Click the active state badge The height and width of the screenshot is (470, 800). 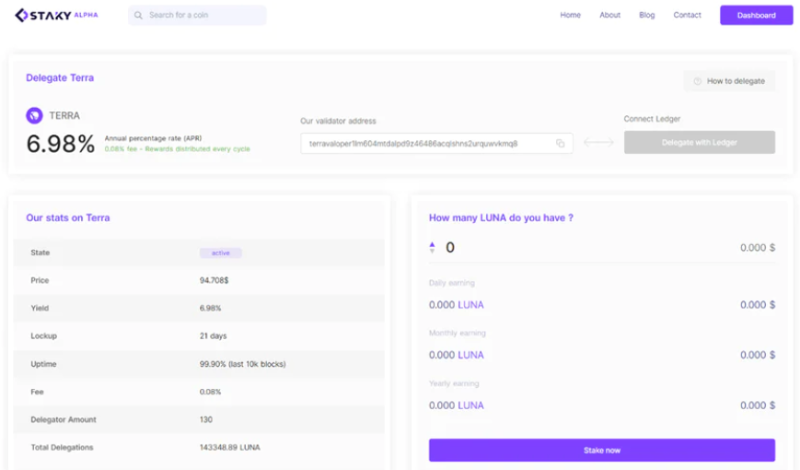[x=220, y=253]
